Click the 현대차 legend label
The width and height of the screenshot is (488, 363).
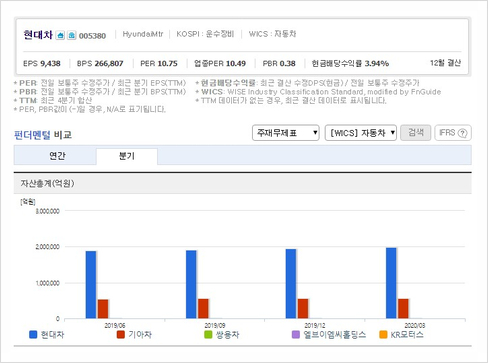[x=52, y=334]
